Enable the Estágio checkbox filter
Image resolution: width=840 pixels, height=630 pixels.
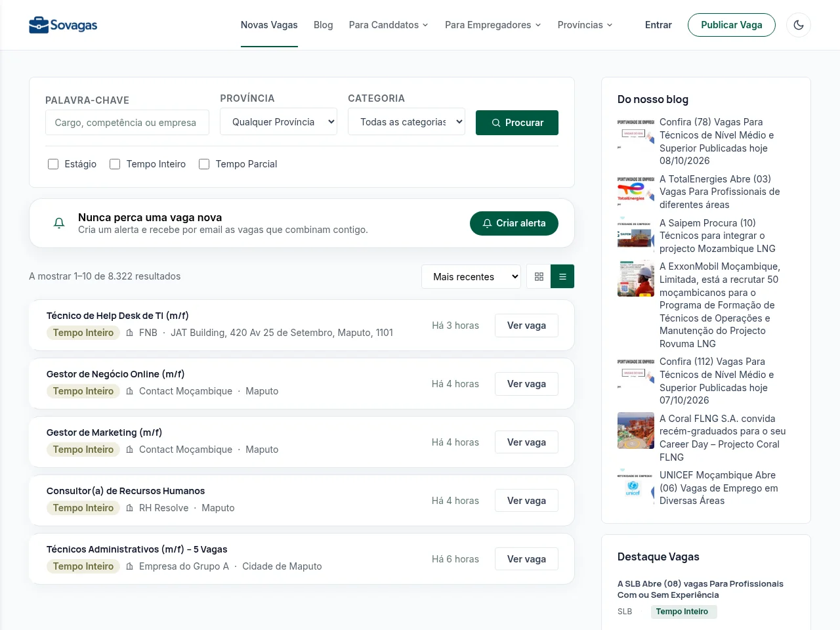53,164
